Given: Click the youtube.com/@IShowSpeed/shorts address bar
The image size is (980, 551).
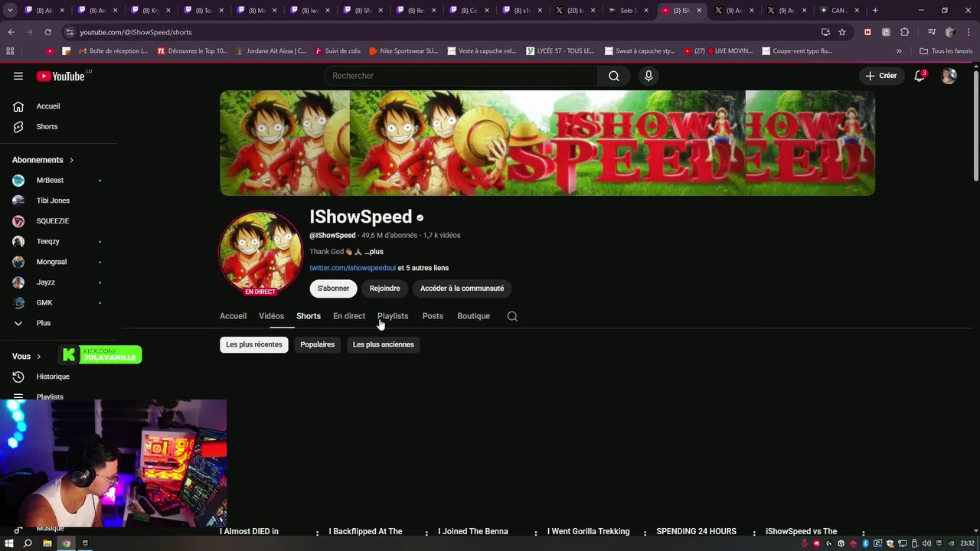Looking at the screenshot, I should 136,32.
